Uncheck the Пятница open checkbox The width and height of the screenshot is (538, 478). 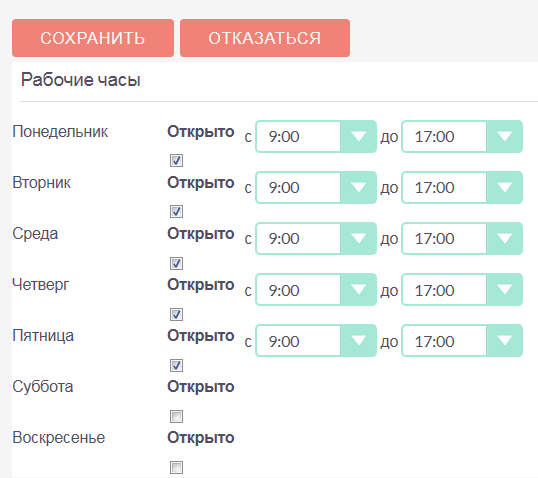176,365
